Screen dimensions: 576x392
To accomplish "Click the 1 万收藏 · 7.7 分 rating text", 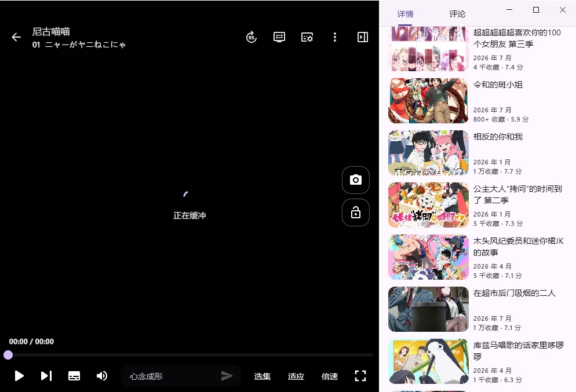I will tap(497, 171).
